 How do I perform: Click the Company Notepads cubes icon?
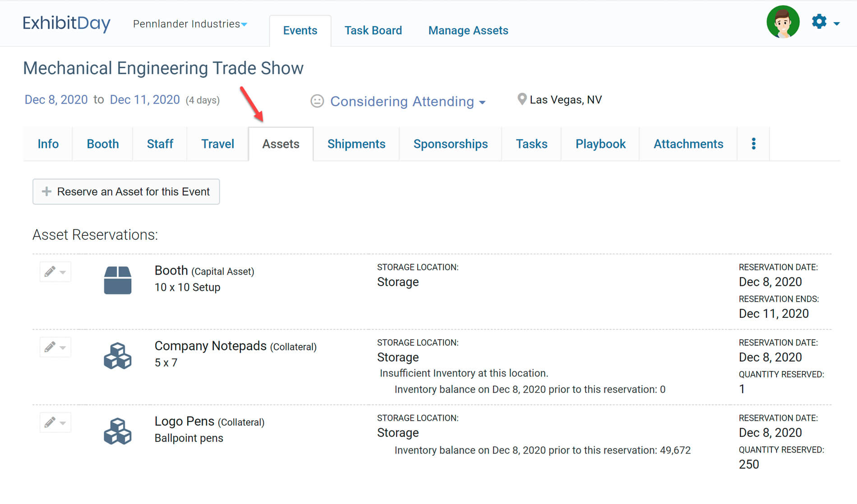point(117,356)
